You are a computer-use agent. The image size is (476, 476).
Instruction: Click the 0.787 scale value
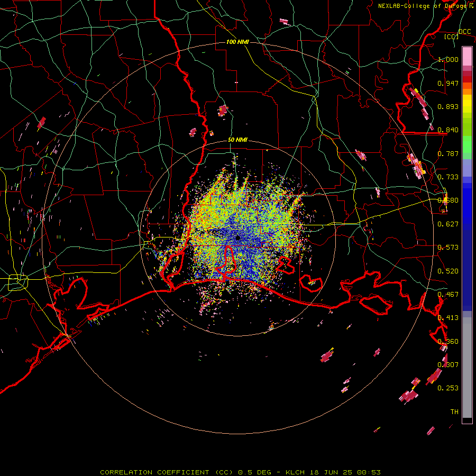point(448,153)
